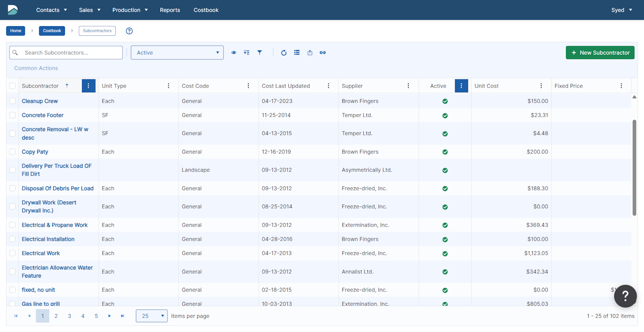Expand the items per page dropdown
The width and height of the screenshot is (644, 332).
coord(151,316)
